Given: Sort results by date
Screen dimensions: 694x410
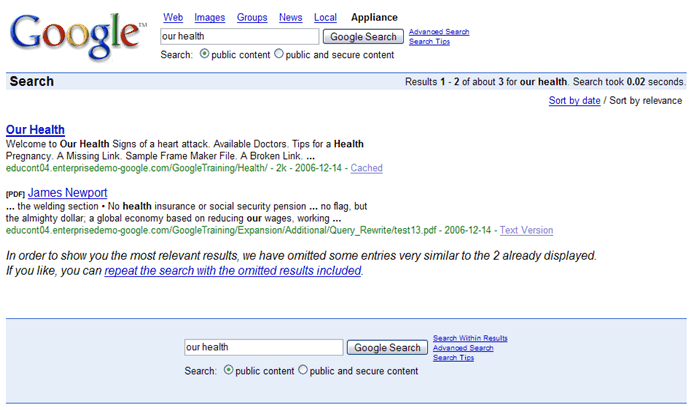Looking at the screenshot, I should click(575, 100).
